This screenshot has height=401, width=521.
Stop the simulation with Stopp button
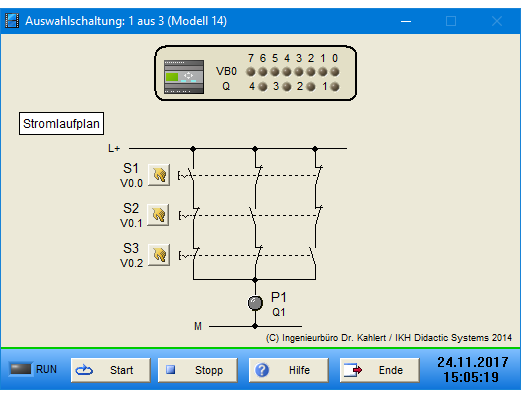click(x=197, y=370)
